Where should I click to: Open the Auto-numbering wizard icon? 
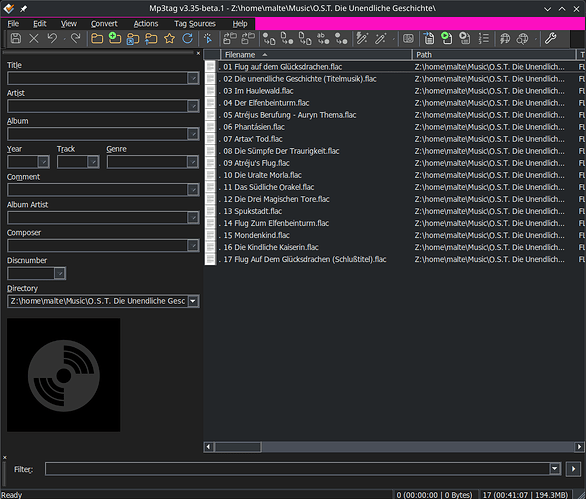point(484,38)
